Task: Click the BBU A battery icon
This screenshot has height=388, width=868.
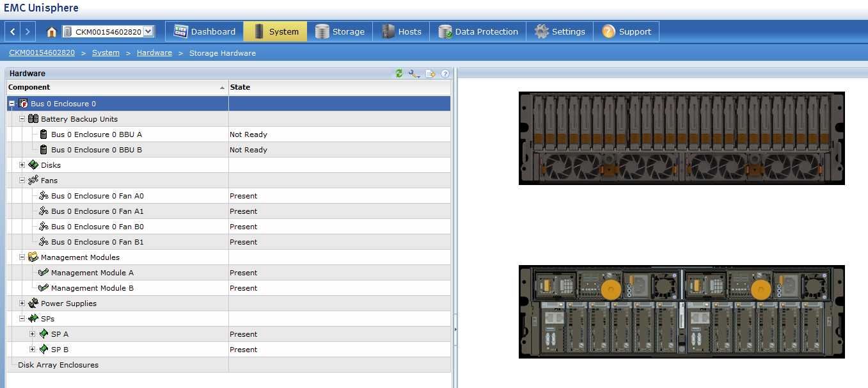Action: pyautogui.click(x=43, y=134)
